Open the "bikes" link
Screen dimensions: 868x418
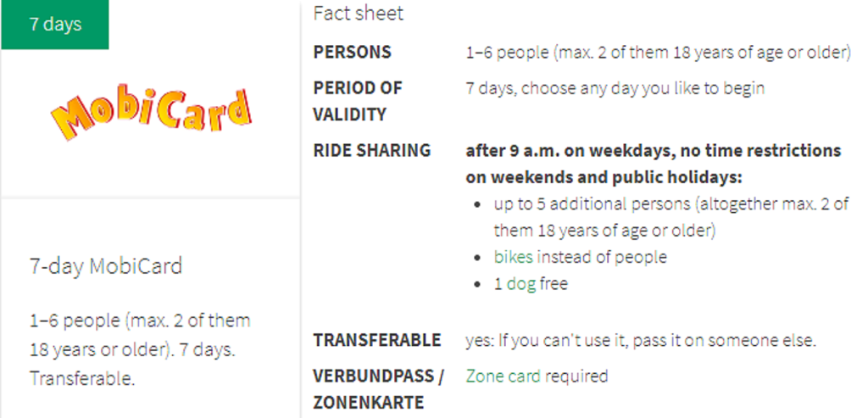514,257
